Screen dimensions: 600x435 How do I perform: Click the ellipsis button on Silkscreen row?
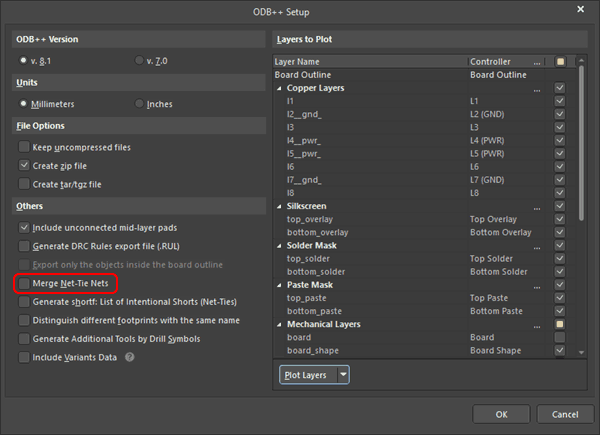pos(537,206)
